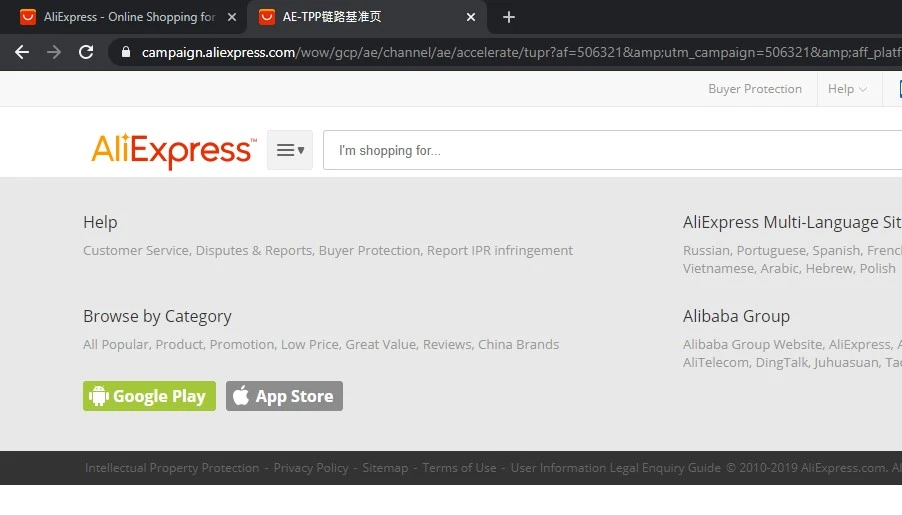This screenshot has width=902, height=515.
Task: Click the 'Alibaba Group' heading
Action: 736,316
